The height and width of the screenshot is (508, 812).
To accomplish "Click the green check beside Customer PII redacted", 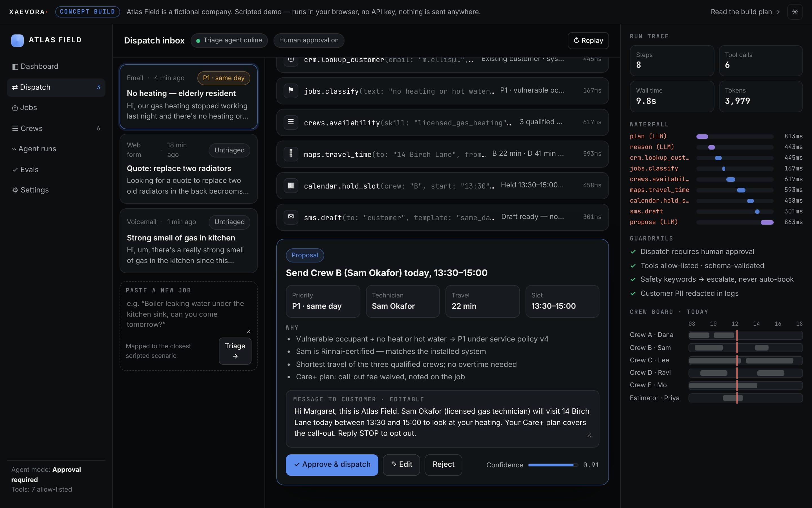I will [633, 293].
